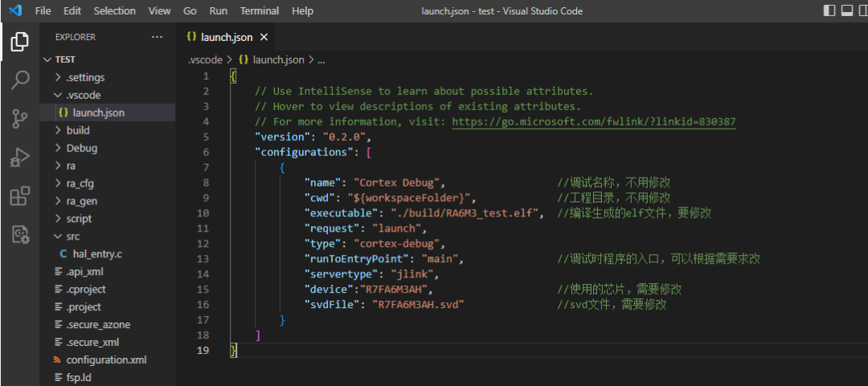This screenshot has height=386, width=868.
Task: Open the Go menu
Action: pyautogui.click(x=190, y=10)
